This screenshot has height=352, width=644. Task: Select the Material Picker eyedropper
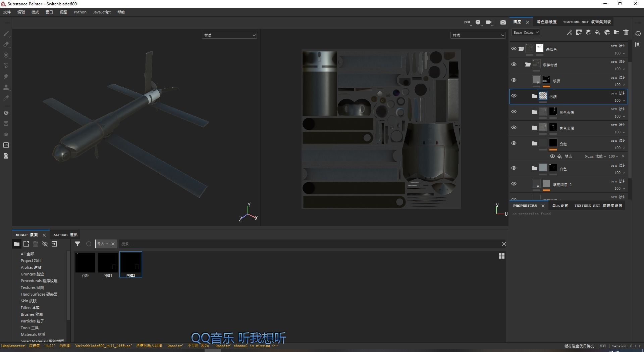point(6,98)
